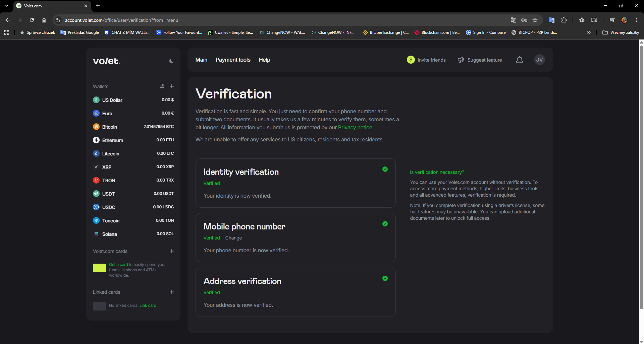Open wallet display settings sliders icon
644x344 pixels.
click(x=162, y=86)
